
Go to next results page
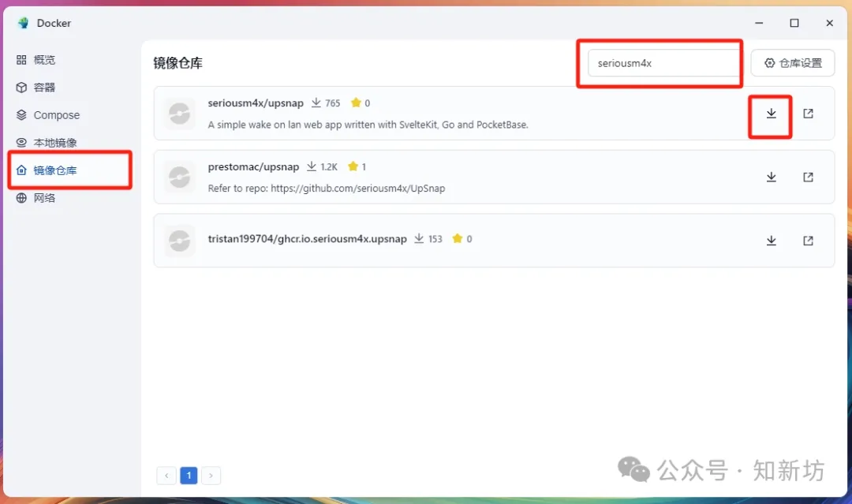[x=211, y=476]
